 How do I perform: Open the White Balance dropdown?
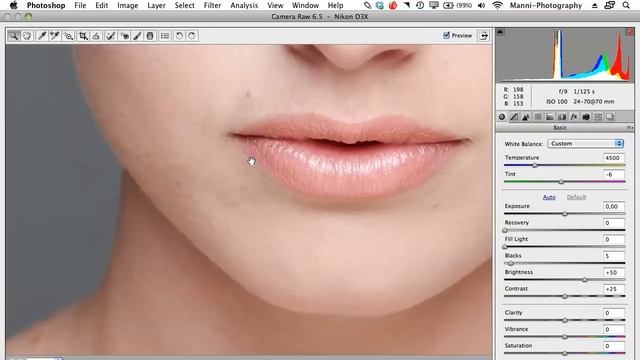[x=585, y=144]
